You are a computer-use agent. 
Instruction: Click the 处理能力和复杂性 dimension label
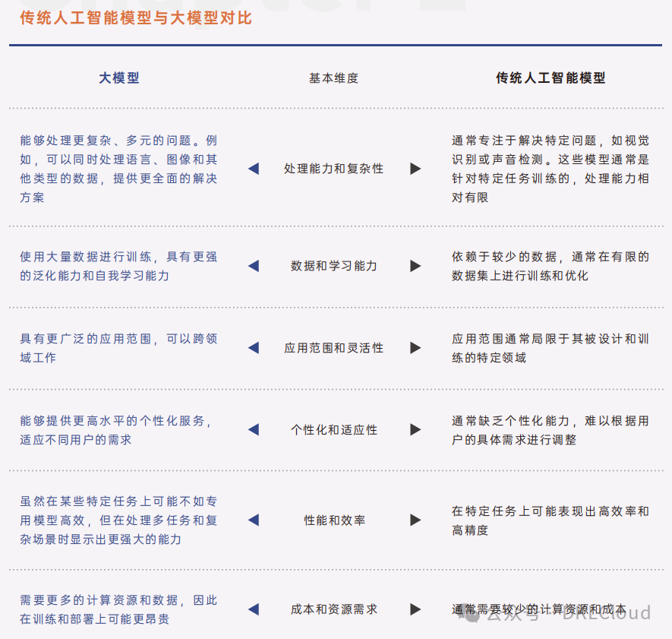334,169
